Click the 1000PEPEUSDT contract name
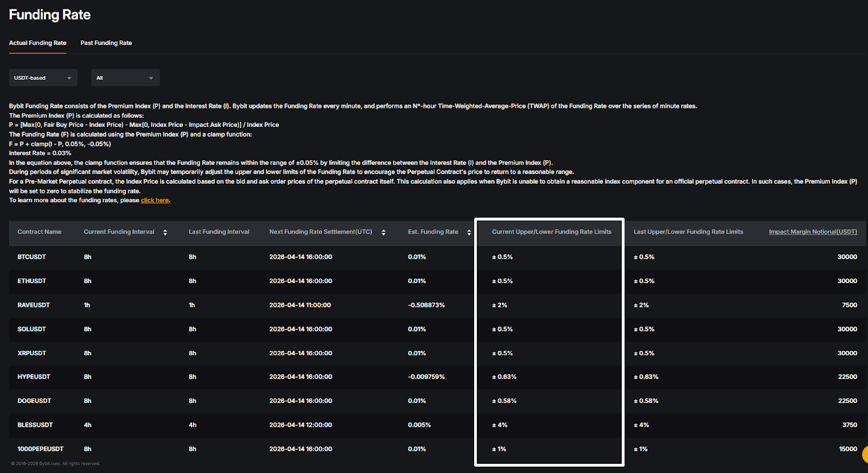The height and width of the screenshot is (473, 868). [x=40, y=449]
